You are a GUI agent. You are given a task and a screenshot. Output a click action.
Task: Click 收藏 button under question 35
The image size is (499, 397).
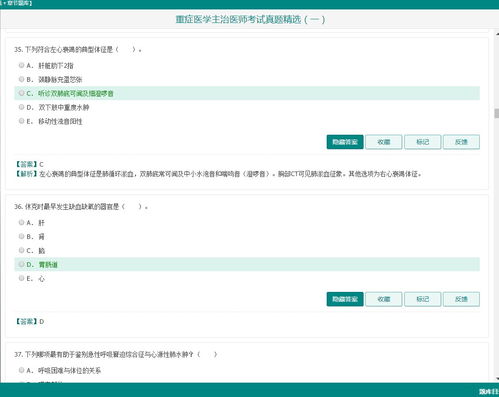click(x=384, y=142)
